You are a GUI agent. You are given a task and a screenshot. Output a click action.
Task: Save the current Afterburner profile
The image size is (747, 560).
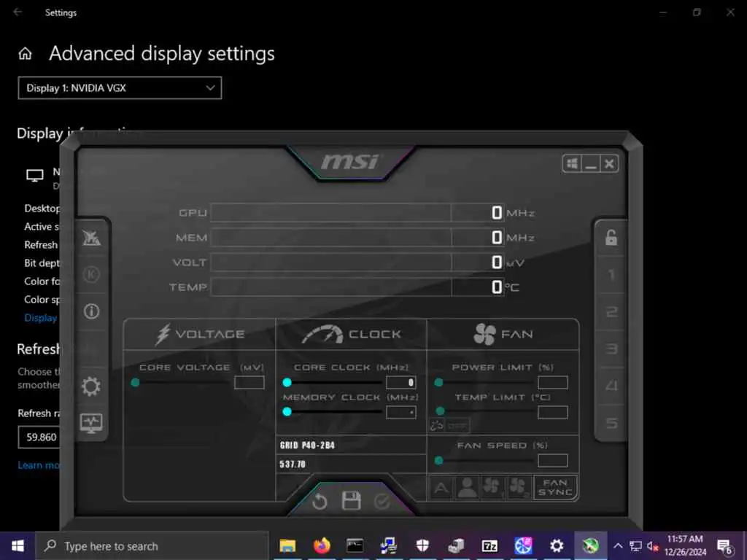click(351, 501)
